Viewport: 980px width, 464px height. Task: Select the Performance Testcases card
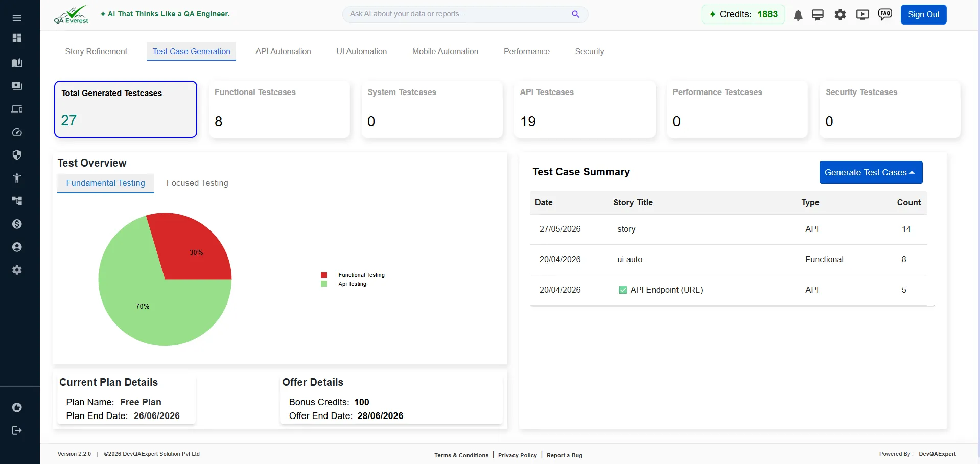(737, 109)
